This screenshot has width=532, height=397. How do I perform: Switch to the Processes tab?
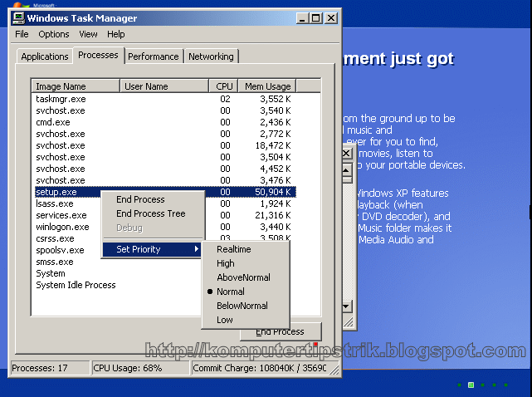pyautogui.click(x=98, y=55)
